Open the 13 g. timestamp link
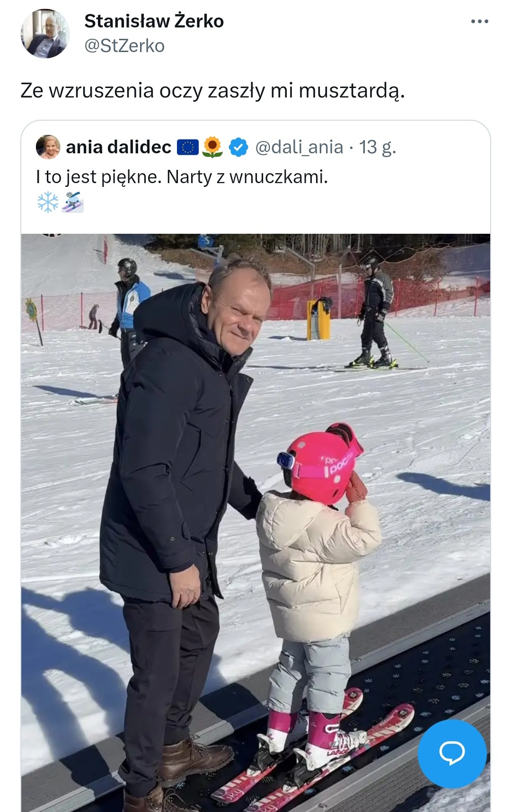Image resolution: width=511 pixels, height=812 pixels. click(x=377, y=147)
